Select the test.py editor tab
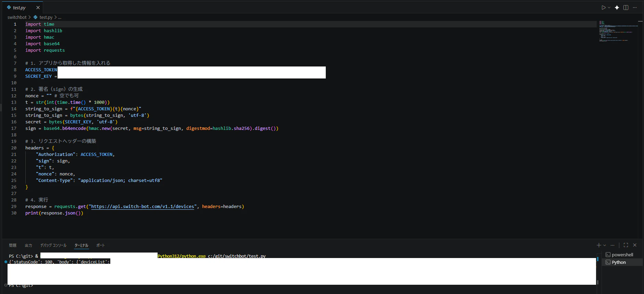Screen dimensions: 644x294 [23, 8]
